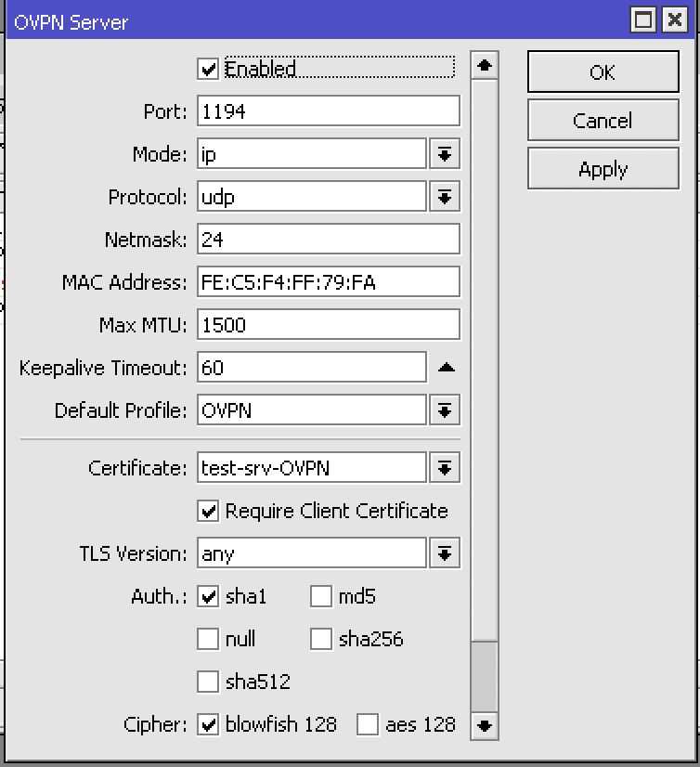Screen dimensions: 700x767
Task: Select the Netmask input field
Action: click(329, 240)
